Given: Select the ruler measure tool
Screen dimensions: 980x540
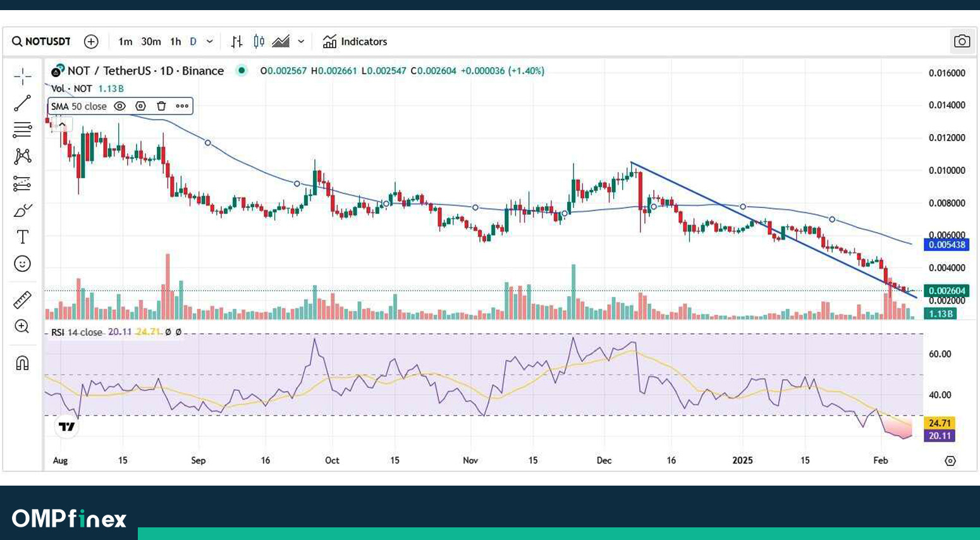Looking at the screenshot, I should (22, 300).
